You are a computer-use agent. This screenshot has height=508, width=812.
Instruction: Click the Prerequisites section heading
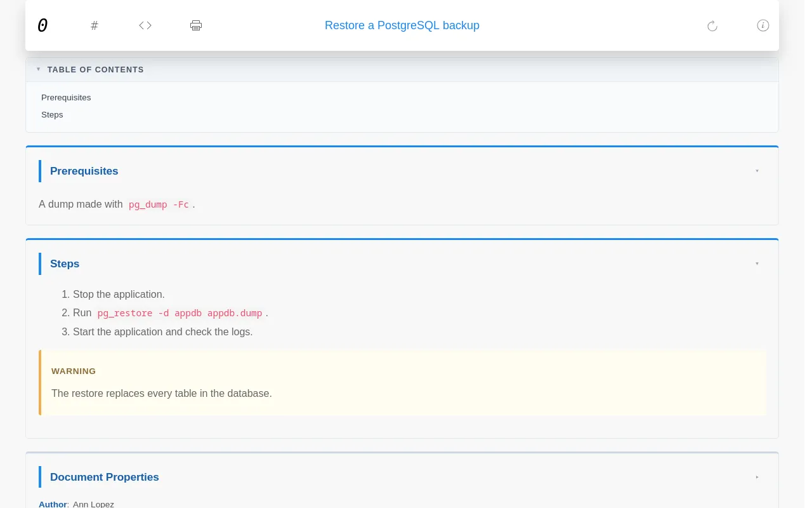[x=84, y=171]
